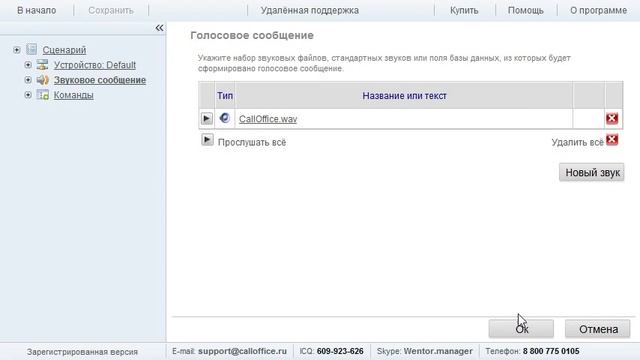This screenshot has width=640, height=360.
Task: Select Устройство: Default in the tree
Action: pyautogui.click(x=95, y=65)
